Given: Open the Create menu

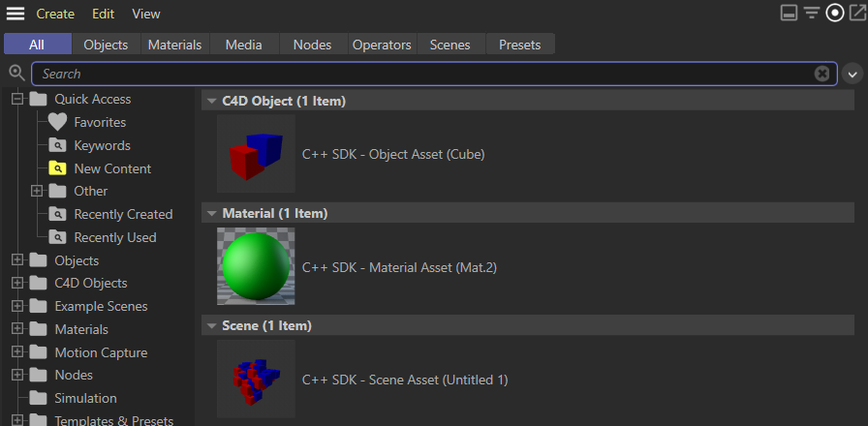Looking at the screenshot, I should 55,14.
